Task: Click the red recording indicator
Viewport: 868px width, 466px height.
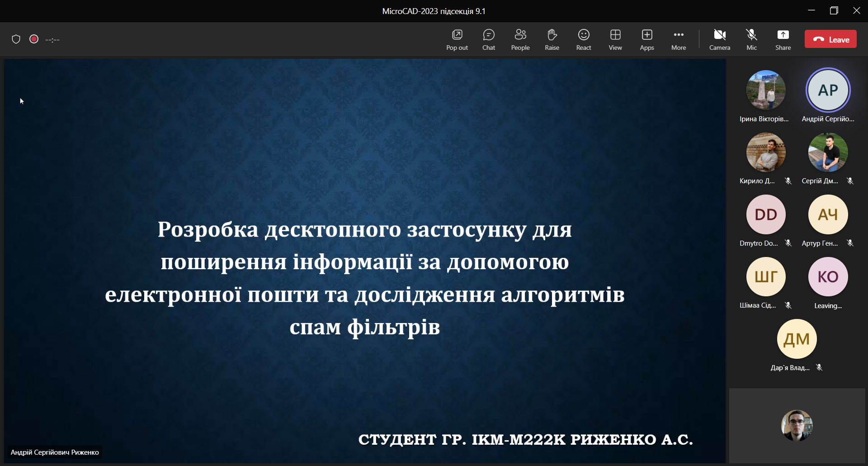Action: (34, 39)
